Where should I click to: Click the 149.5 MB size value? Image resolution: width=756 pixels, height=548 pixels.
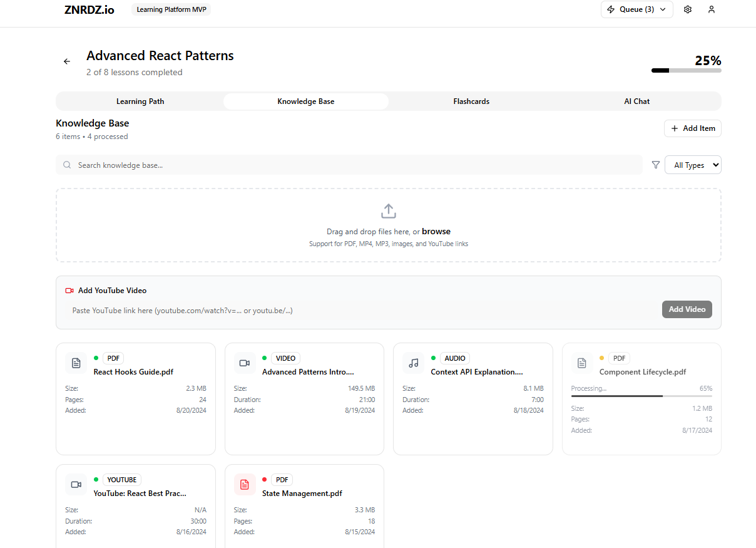coord(362,389)
